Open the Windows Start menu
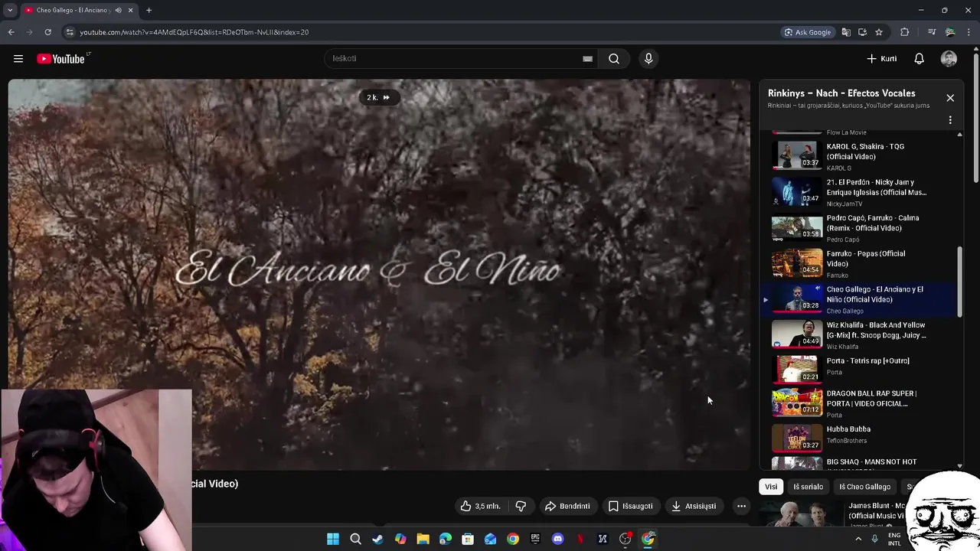Screen dimensions: 980x551 coord(333,539)
